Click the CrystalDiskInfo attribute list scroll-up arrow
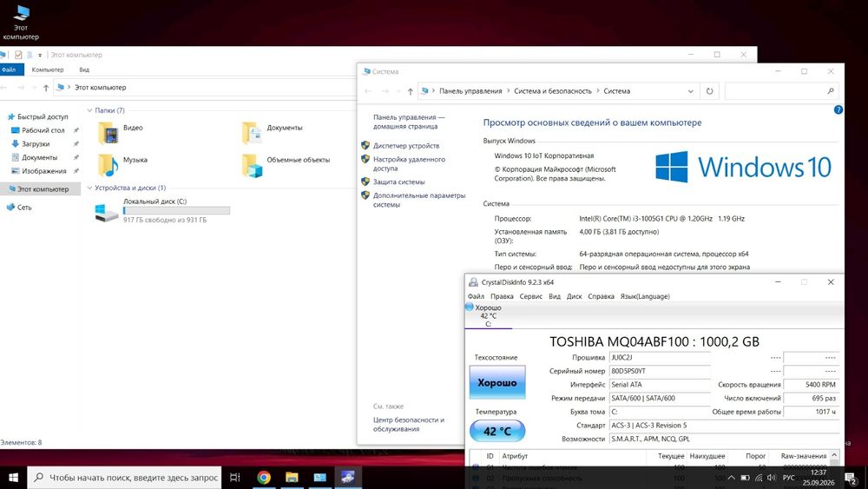Image resolution: width=868 pixels, height=489 pixels. pos(834,455)
